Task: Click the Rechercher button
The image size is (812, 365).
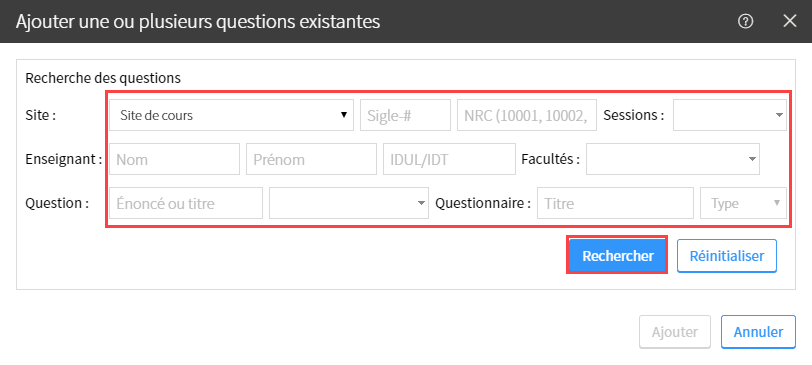Action: point(617,255)
